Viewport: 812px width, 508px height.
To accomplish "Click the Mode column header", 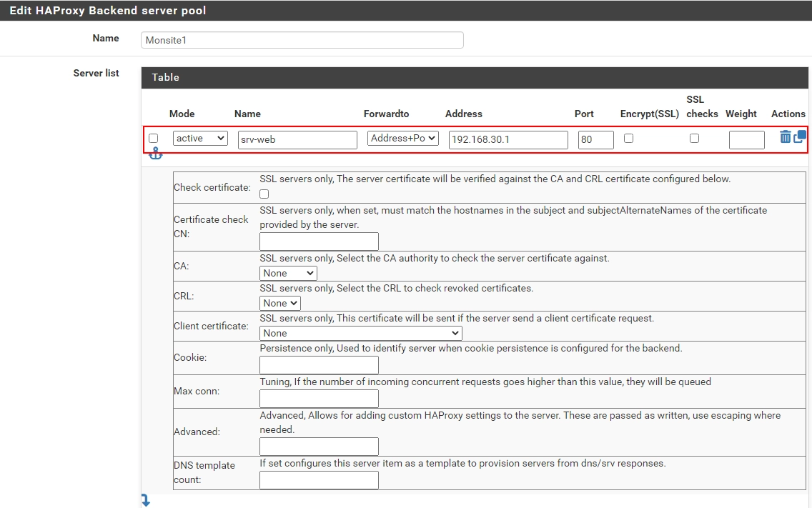I will (182, 114).
